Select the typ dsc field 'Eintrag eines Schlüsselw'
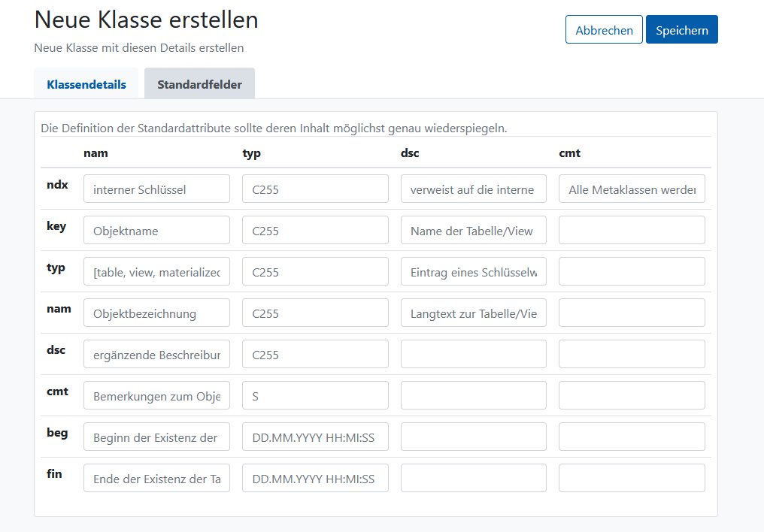764x532 pixels. (474, 271)
